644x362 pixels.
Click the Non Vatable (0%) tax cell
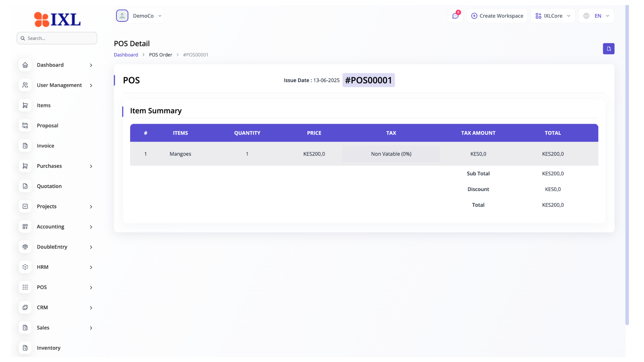coord(391,154)
